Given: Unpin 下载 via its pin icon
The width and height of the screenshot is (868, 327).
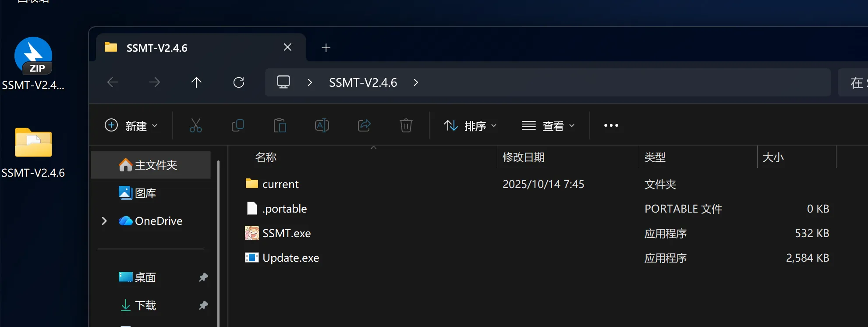Looking at the screenshot, I should 203,305.
